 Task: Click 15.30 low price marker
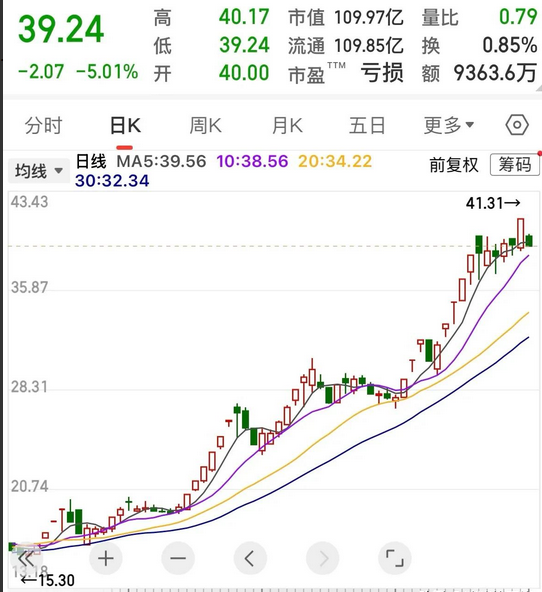pyautogui.click(x=48, y=580)
